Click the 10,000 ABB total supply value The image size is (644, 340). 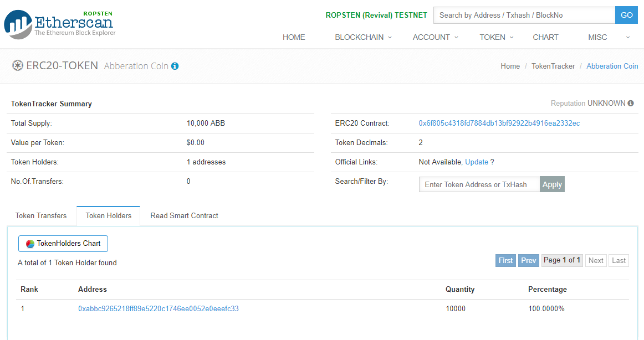(x=206, y=123)
